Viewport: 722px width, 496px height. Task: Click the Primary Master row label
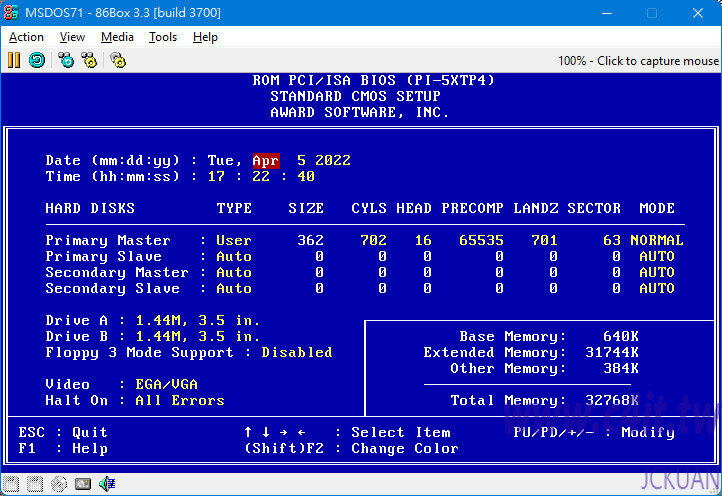[x=108, y=240]
